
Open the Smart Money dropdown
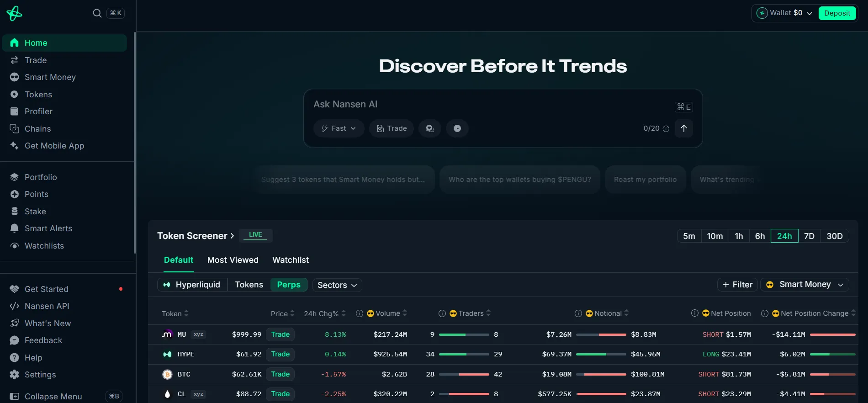pyautogui.click(x=804, y=285)
